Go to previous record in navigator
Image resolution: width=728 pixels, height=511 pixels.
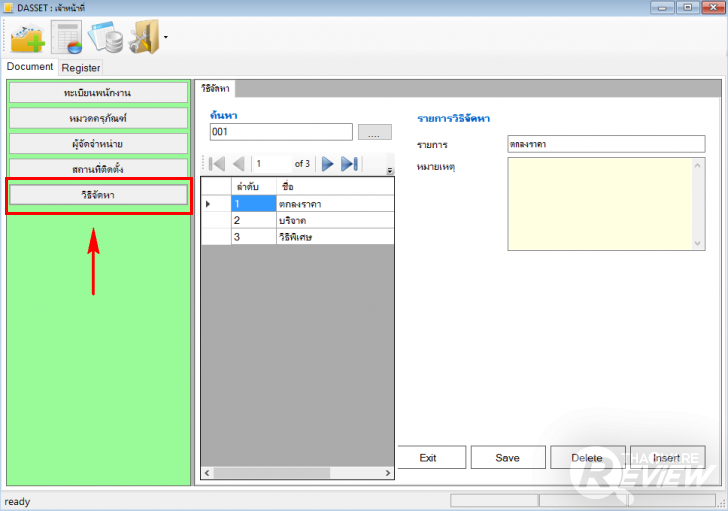[x=239, y=164]
